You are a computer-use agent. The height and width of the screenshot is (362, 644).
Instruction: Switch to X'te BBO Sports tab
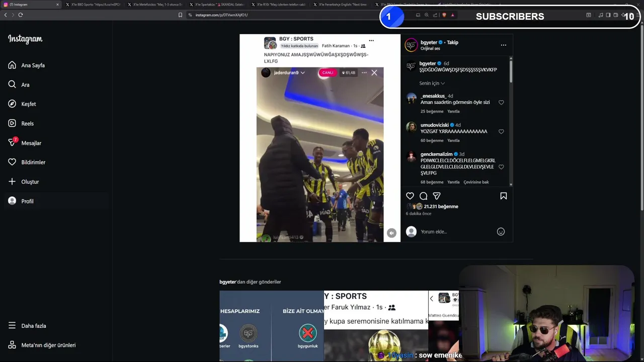93,5
